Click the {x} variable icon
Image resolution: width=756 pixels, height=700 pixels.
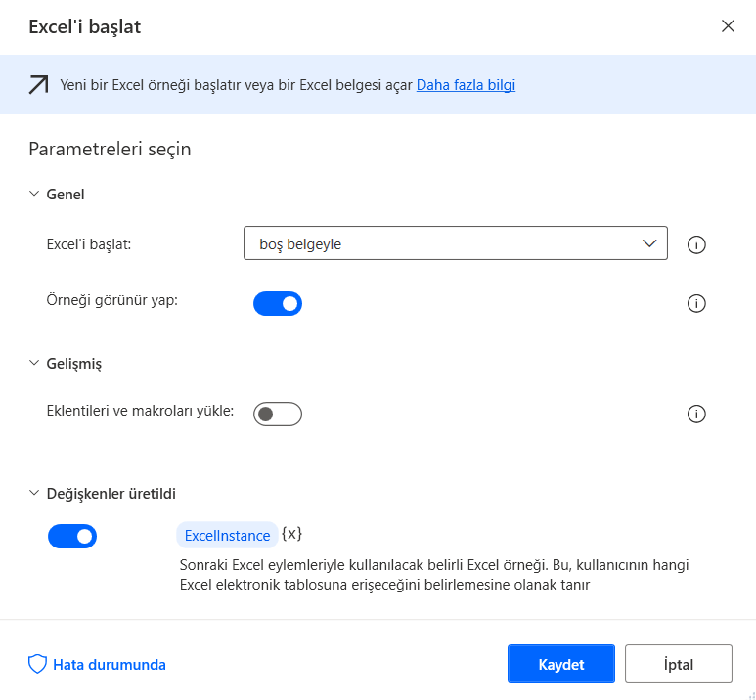[291, 534]
